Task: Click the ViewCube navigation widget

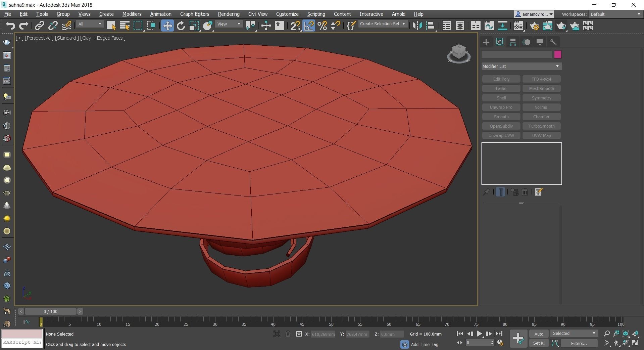Action: (x=458, y=53)
